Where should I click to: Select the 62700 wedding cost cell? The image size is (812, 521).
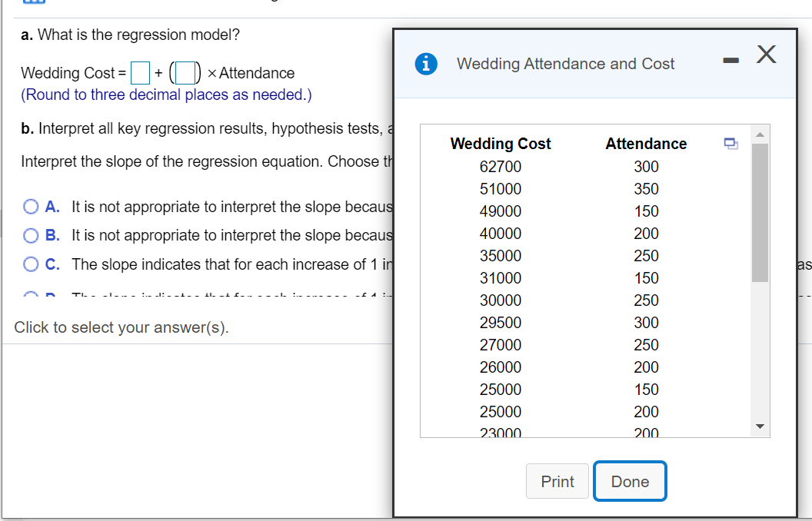pyautogui.click(x=501, y=167)
